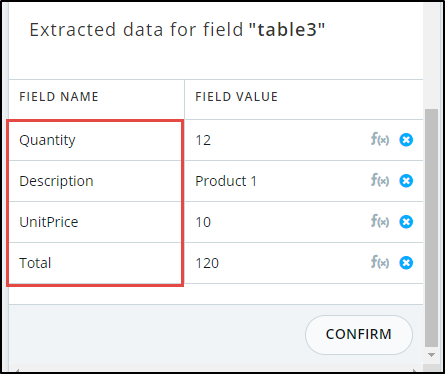The image size is (445, 374).
Task: Click the FIELD VALUE column header
Action: pos(237,97)
